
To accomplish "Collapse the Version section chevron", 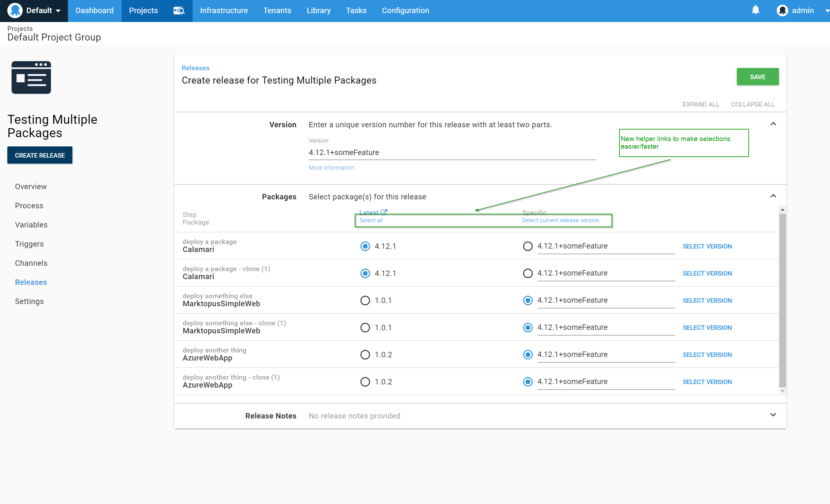I will tap(774, 124).
